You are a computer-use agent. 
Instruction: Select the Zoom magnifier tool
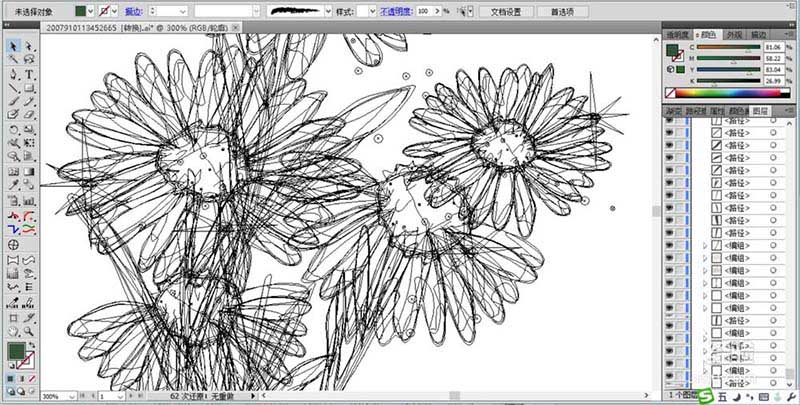pos(29,332)
